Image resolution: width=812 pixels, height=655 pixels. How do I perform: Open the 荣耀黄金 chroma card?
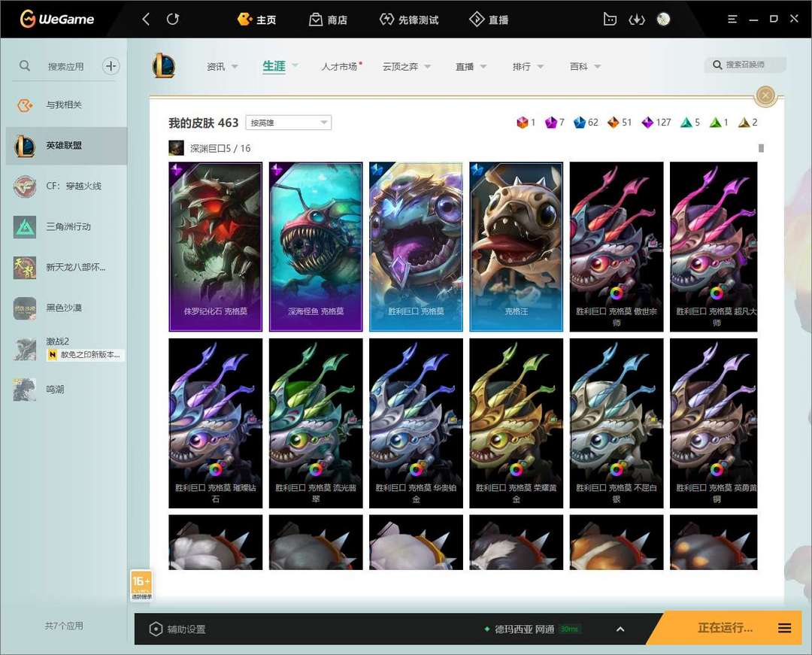[x=516, y=423]
